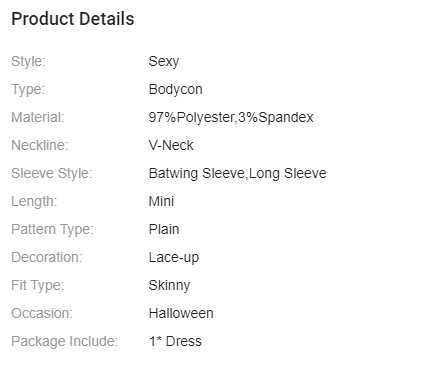Click the Sleeve Style label
The height and width of the screenshot is (379, 424).
(52, 174)
